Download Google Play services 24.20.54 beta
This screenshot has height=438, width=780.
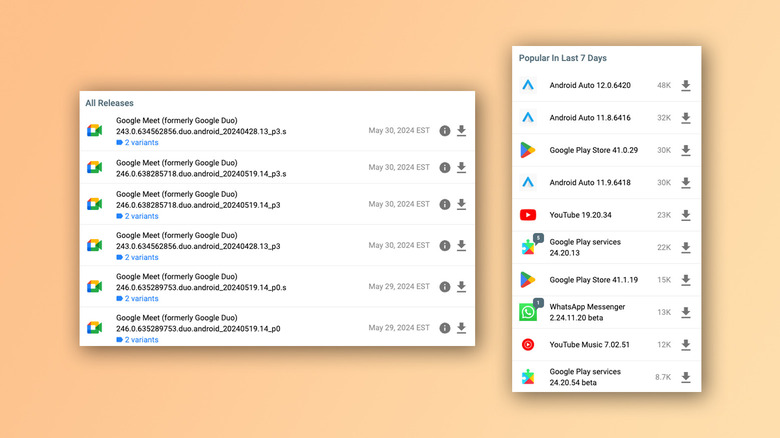tap(685, 377)
